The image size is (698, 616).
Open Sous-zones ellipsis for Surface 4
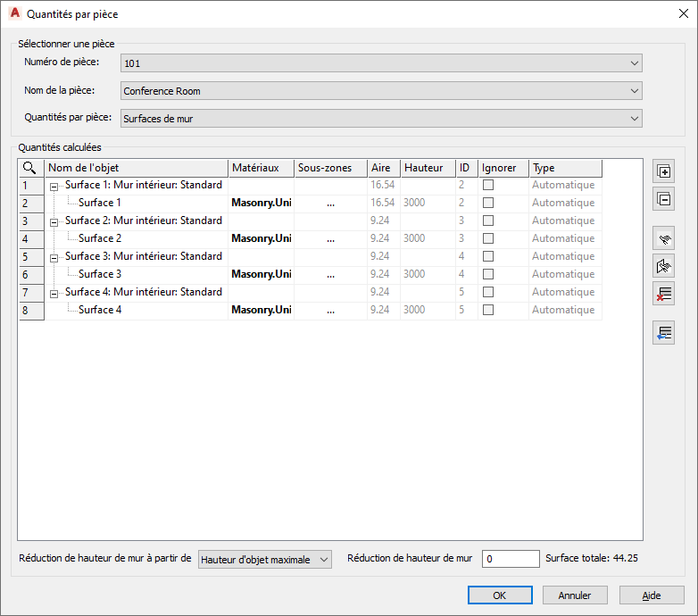(x=331, y=311)
